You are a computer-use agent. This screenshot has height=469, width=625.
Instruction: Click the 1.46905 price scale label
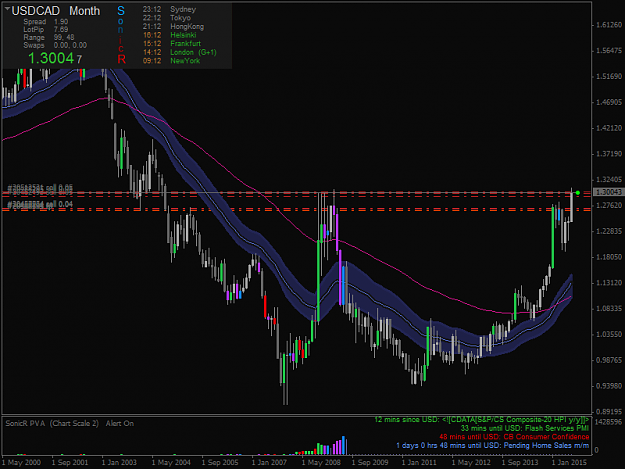[x=609, y=102]
